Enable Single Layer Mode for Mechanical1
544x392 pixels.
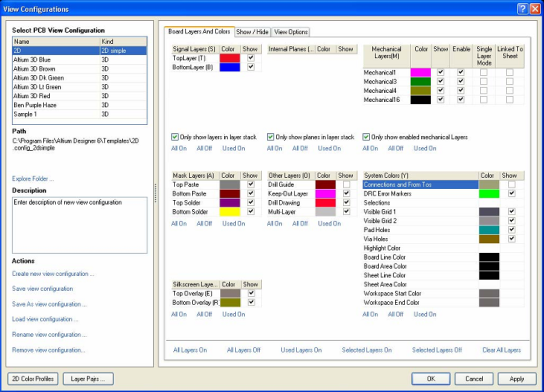pyautogui.click(x=484, y=73)
